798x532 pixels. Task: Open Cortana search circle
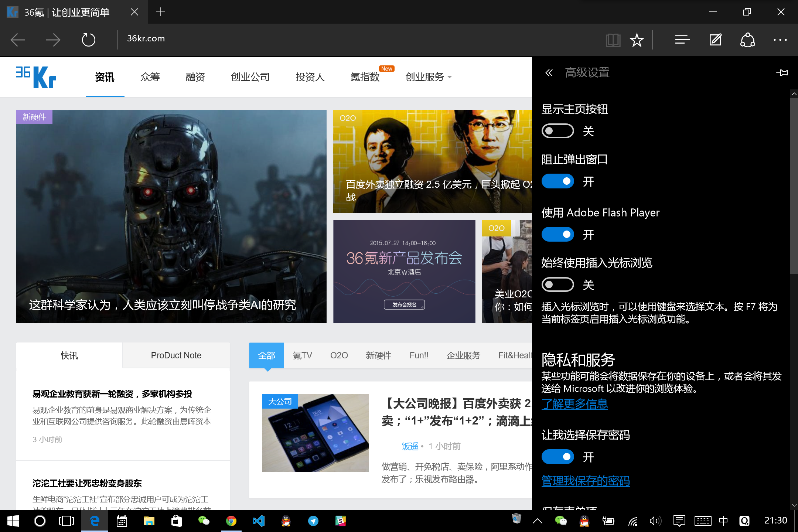pos(40,521)
